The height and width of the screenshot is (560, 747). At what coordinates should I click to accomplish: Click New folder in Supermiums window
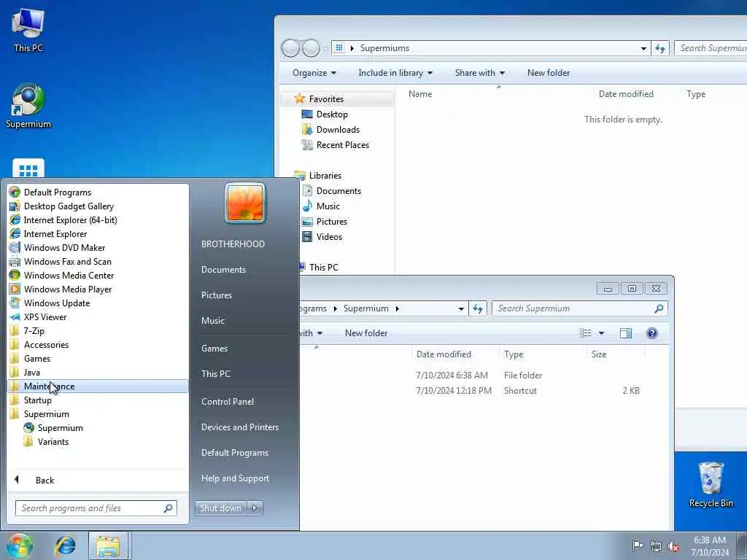pos(549,73)
